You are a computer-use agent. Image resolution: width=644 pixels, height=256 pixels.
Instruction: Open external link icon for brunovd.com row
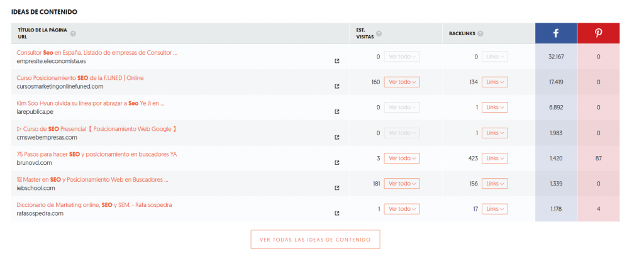click(337, 163)
